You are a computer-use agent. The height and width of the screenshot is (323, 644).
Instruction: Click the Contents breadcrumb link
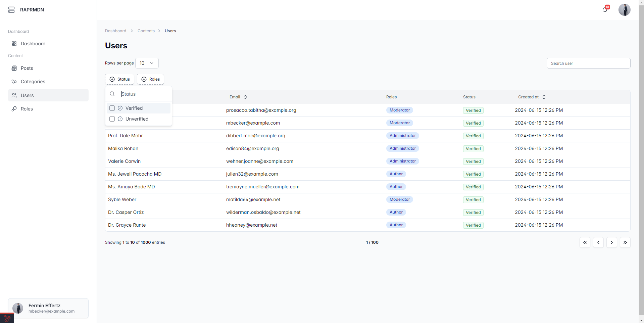click(146, 31)
